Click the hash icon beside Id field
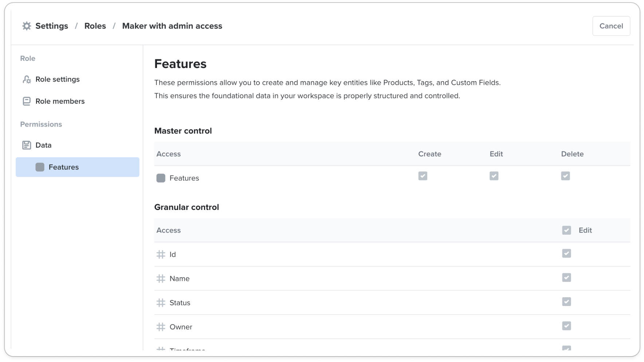 click(x=161, y=254)
